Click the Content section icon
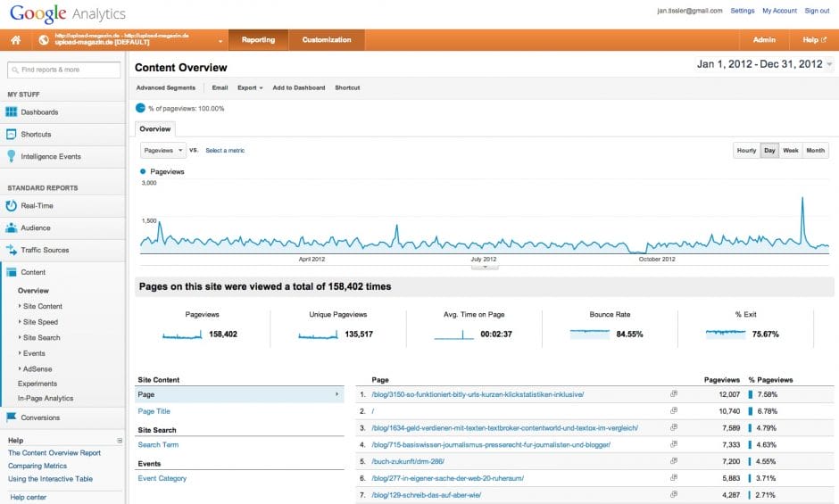The width and height of the screenshot is (839, 504). tap(11, 272)
